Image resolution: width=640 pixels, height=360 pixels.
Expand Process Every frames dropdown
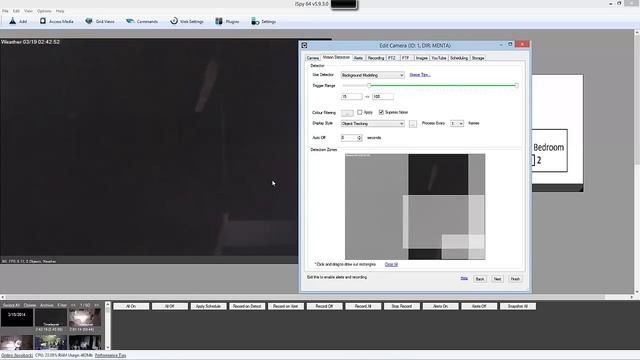click(457, 123)
